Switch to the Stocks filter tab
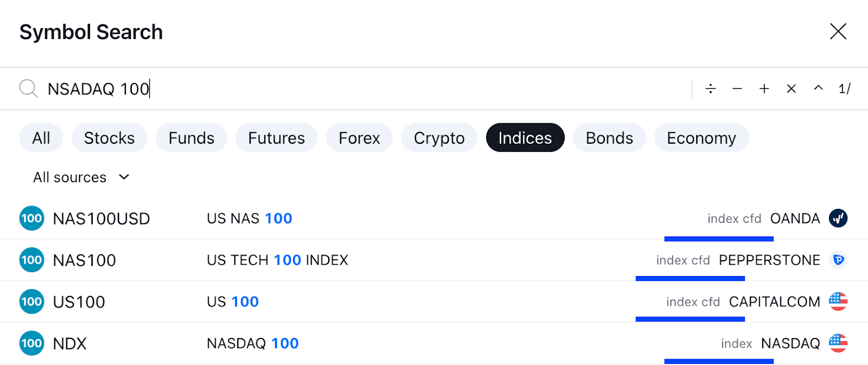Viewport: 868px width, 365px height. point(109,138)
